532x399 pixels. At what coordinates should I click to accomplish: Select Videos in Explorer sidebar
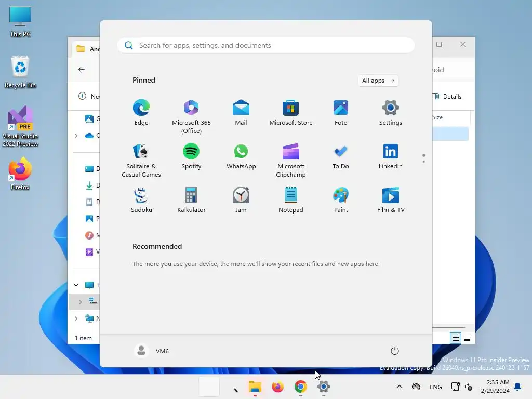[x=92, y=252]
